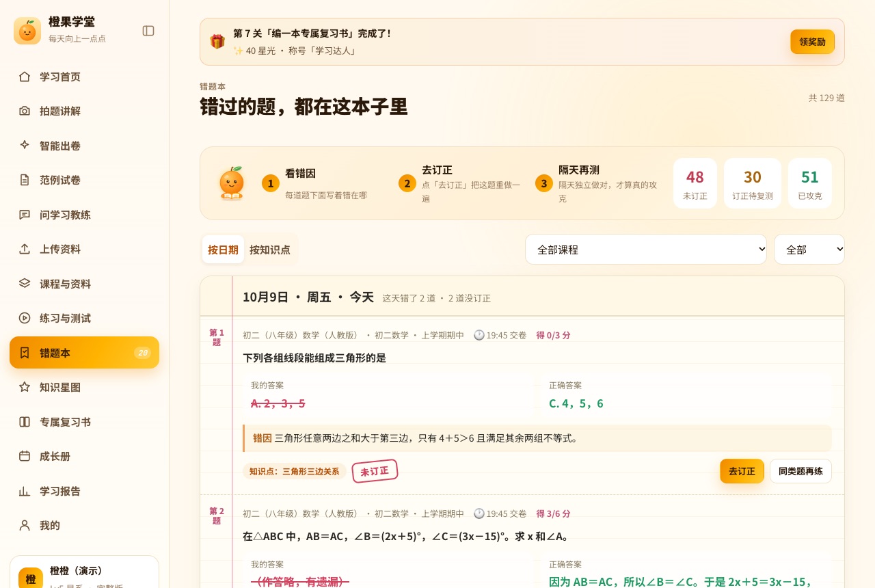Click 去订正 for question 1

pyautogui.click(x=742, y=471)
